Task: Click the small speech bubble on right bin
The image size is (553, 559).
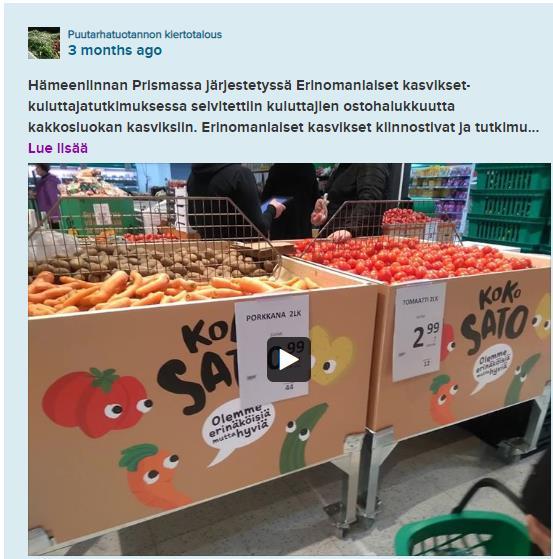Action: tap(494, 367)
